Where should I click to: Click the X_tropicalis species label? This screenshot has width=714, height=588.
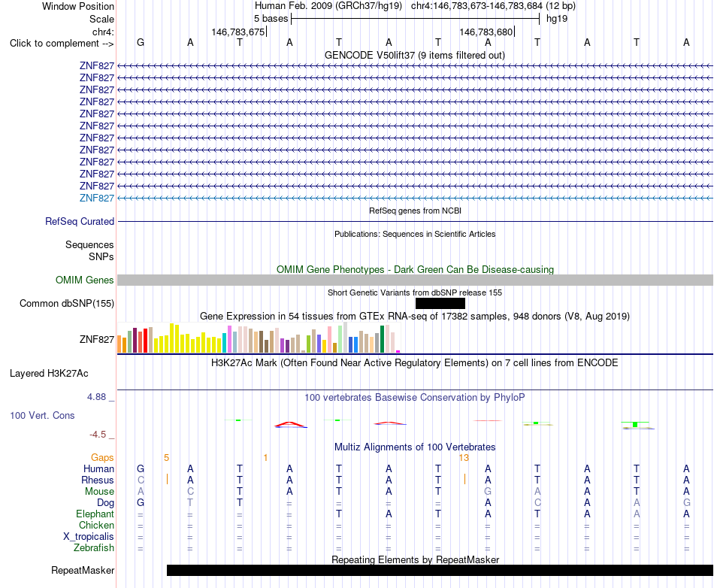89,537
